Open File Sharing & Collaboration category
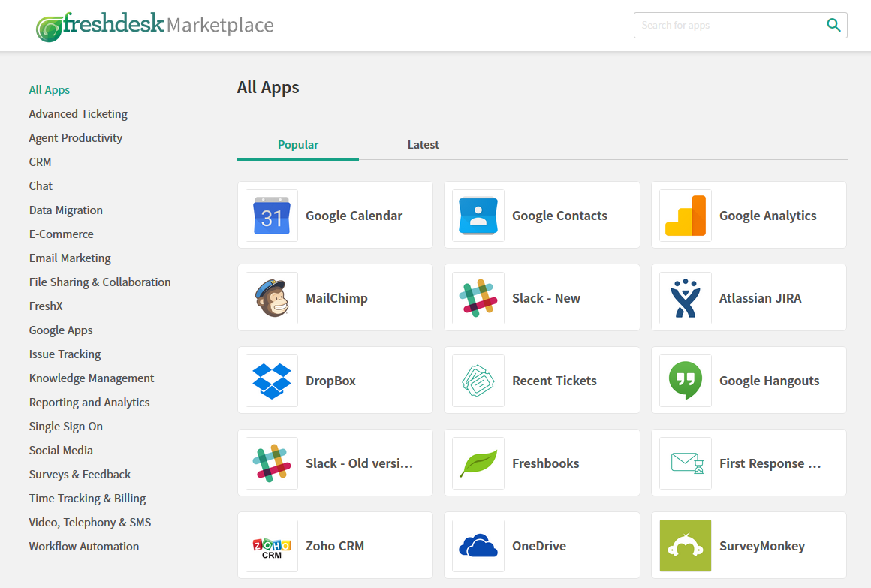871x588 pixels. click(100, 282)
